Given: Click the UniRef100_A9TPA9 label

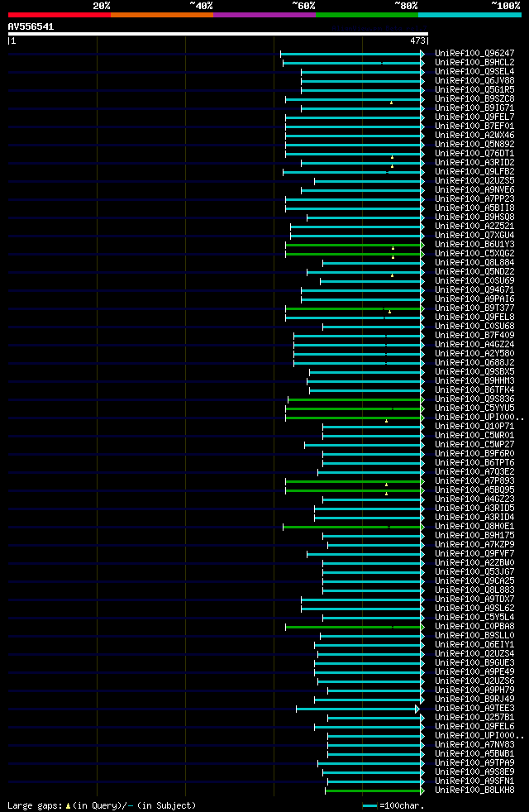Looking at the screenshot, I should tap(474, 763).
